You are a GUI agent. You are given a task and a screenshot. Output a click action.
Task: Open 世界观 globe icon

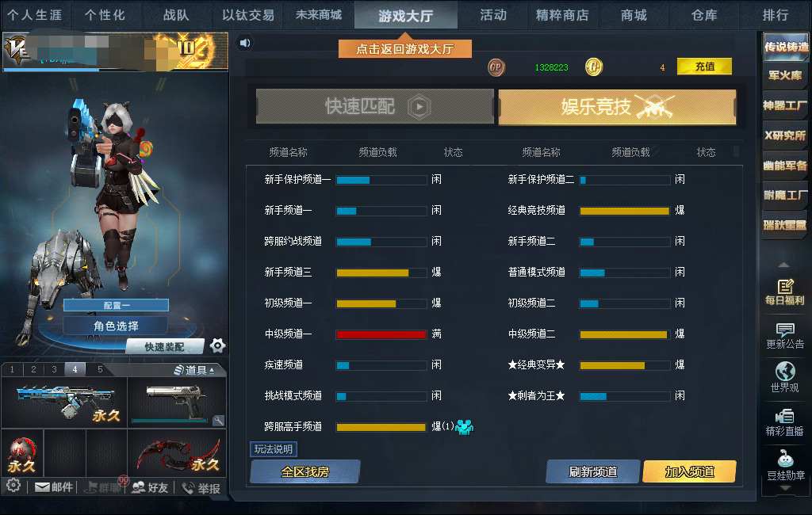coord(784,377)
